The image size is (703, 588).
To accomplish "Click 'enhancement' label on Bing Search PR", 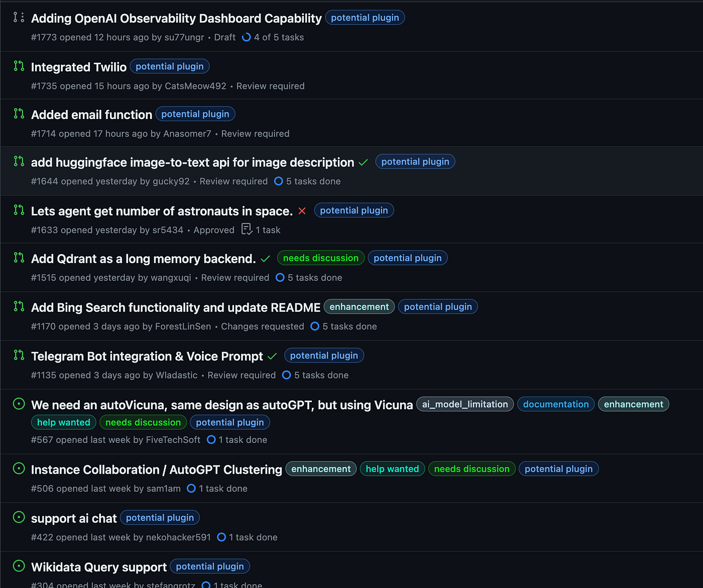I will [359, 307].
